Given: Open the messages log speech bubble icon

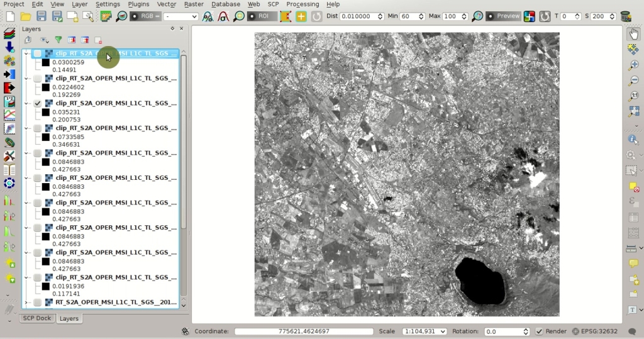Looking at the screenshot, I should (x=632, y=331).
